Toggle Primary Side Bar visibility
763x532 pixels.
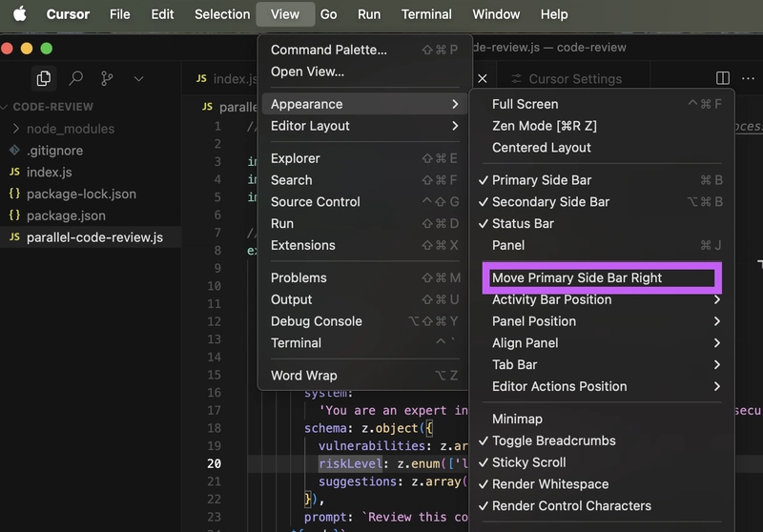point(602,180)
